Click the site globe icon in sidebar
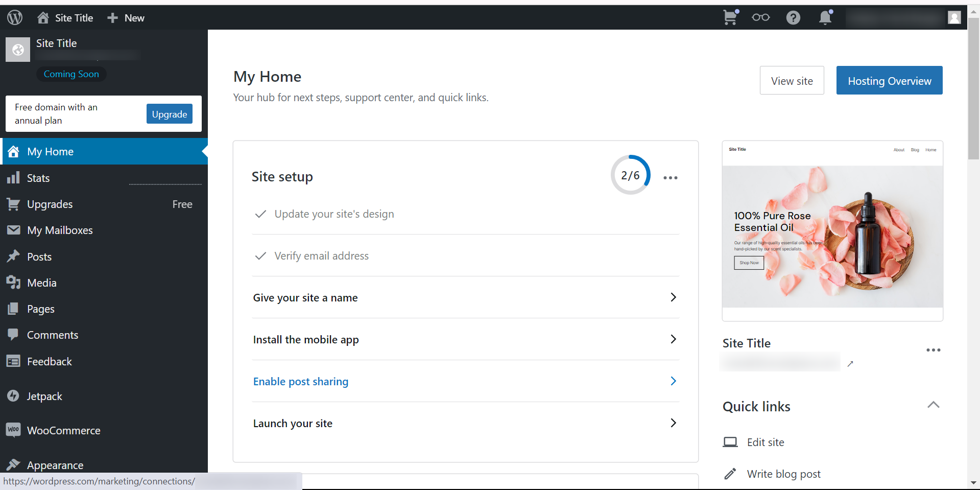 click(x=18, y=50)
